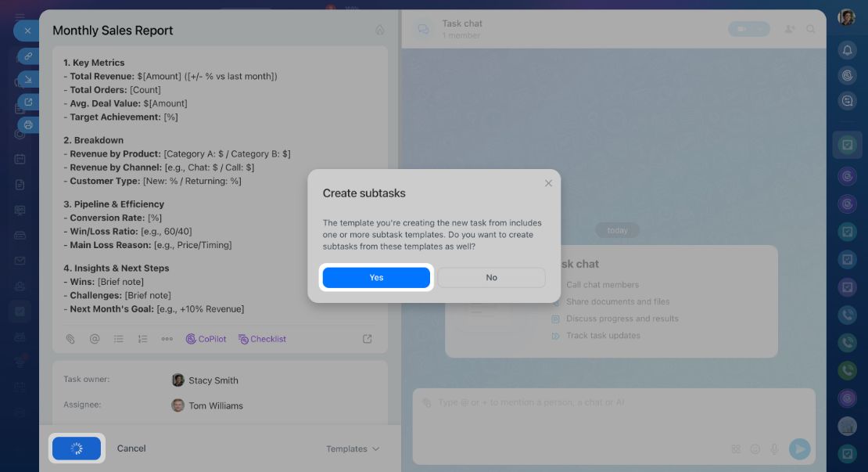
Task: Print the task using the printer icon
Action: (28, 125)
